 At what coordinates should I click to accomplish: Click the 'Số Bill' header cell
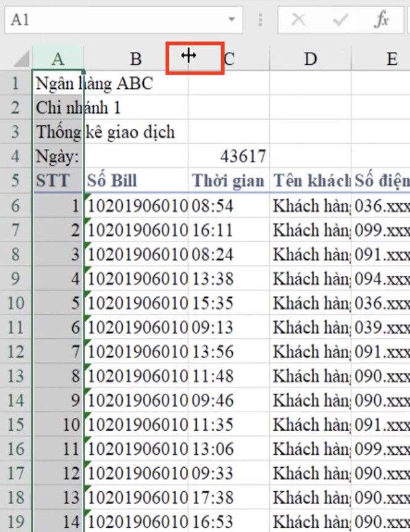136,180
